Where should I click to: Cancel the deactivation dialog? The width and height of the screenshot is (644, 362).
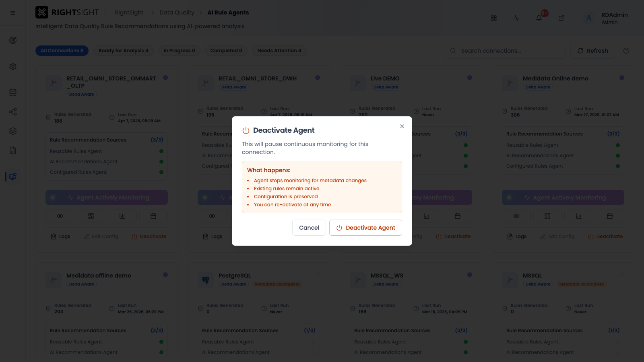[309, 228]
